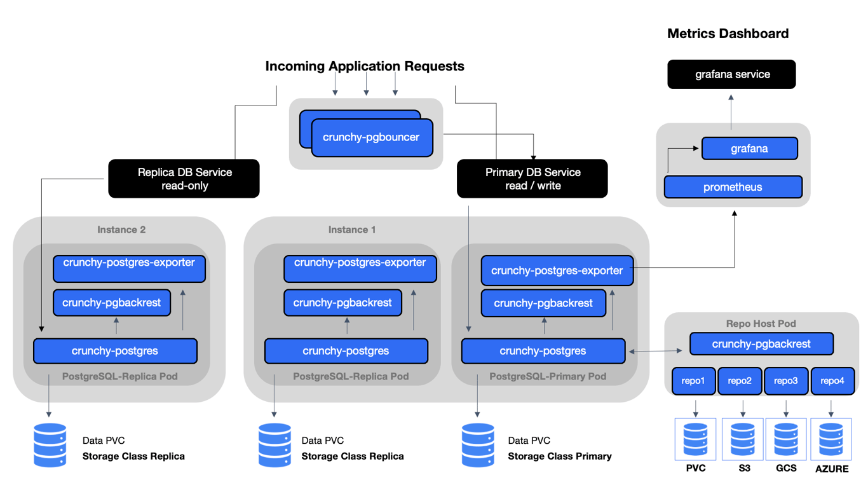Click the Metrics Dashboard heading
Image resolution: width=868 pixels, height=487 pixels.
728,34
